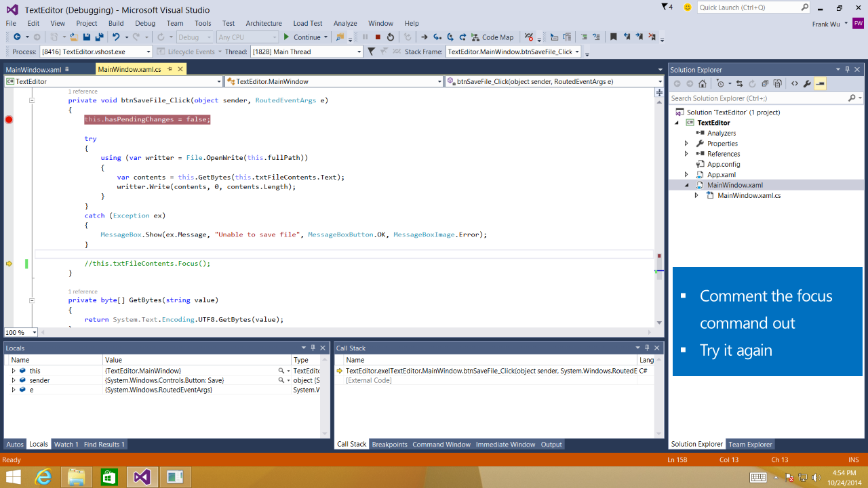Toggle the thread flag filter icon
The width and height of the screenshot is (868, 488).
click(x=371, y=52)
